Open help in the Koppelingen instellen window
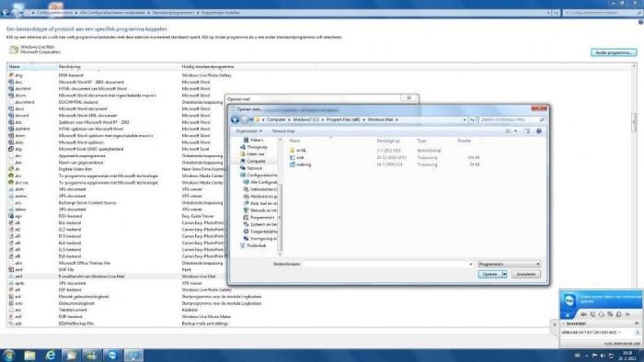The width and height of the screenshot is (644, 362). [x=640, y=23]
